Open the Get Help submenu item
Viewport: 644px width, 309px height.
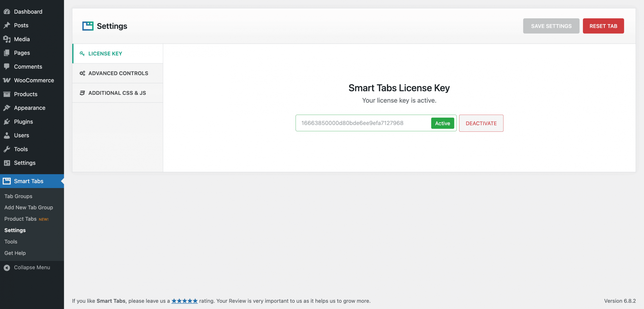point(15,253)
